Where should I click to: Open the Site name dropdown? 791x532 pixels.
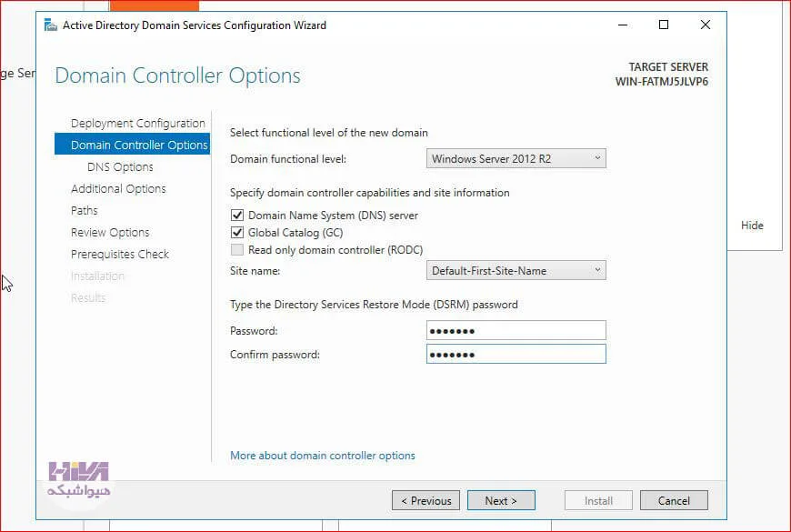pyautogui.click(x=516, y=270)
